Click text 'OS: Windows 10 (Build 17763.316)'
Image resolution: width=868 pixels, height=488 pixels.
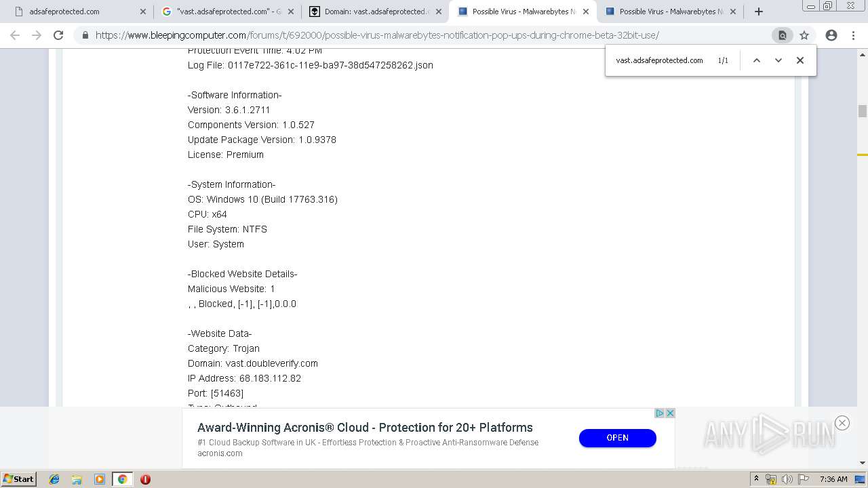262,199
